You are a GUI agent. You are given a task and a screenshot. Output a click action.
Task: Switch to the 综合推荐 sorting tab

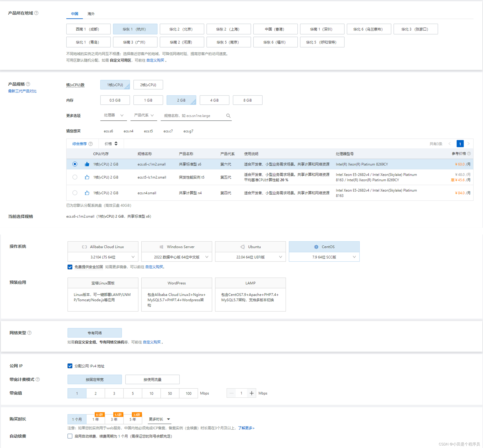pos(79,144)
